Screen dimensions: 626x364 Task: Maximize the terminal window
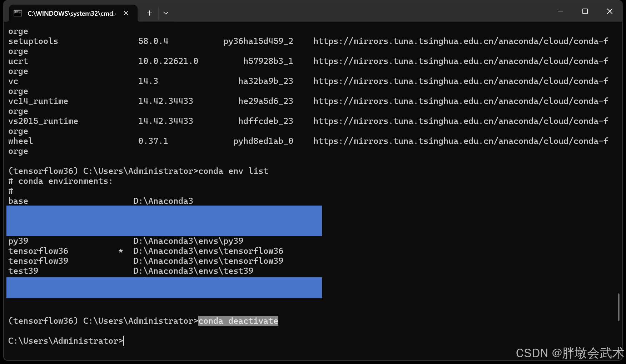point(585,11)
